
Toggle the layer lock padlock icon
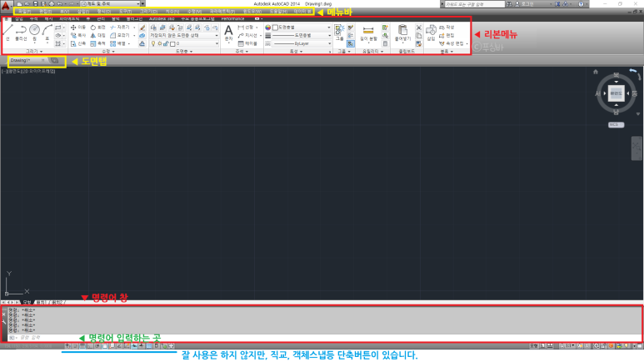point(166,43)
